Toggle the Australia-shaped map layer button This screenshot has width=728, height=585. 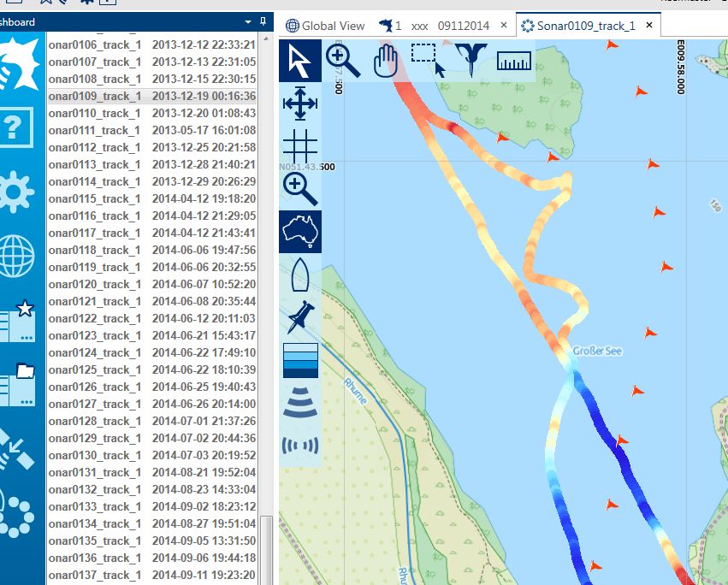click(300, 232)
